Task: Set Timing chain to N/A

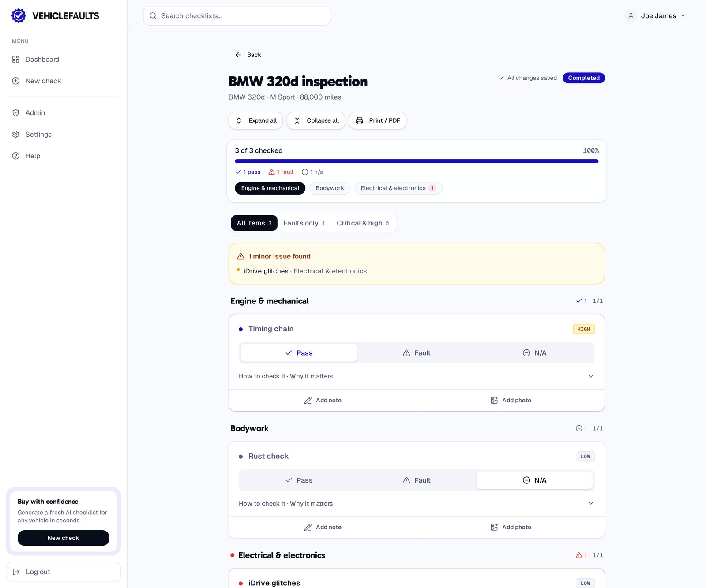Action: [x=534, y=353]
